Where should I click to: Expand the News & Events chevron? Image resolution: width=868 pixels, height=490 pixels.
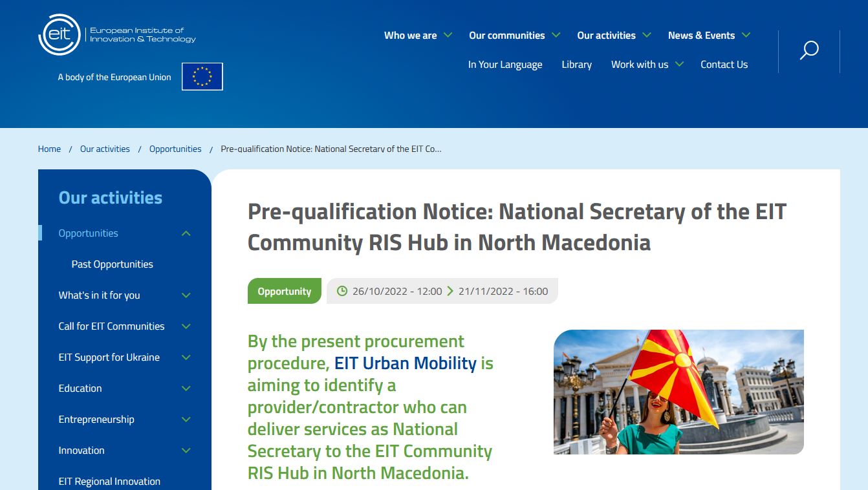(x=746, y=35)
